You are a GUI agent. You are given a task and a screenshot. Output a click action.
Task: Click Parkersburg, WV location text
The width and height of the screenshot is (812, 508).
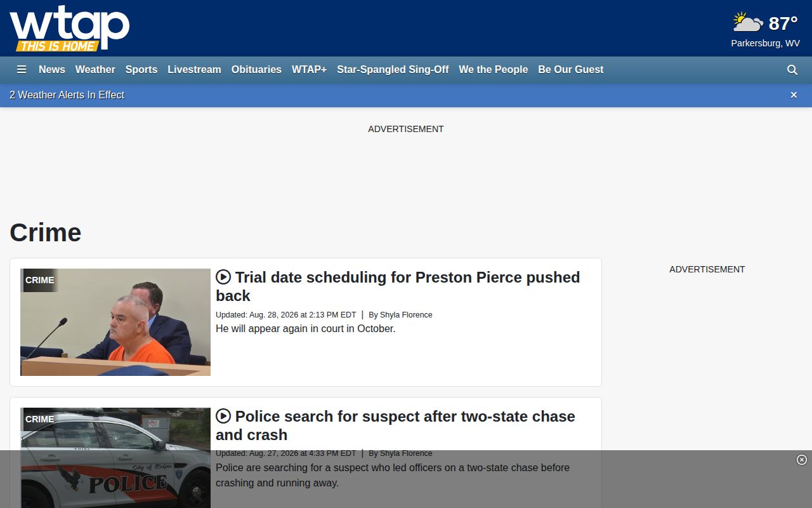click(x=765, y=43)
